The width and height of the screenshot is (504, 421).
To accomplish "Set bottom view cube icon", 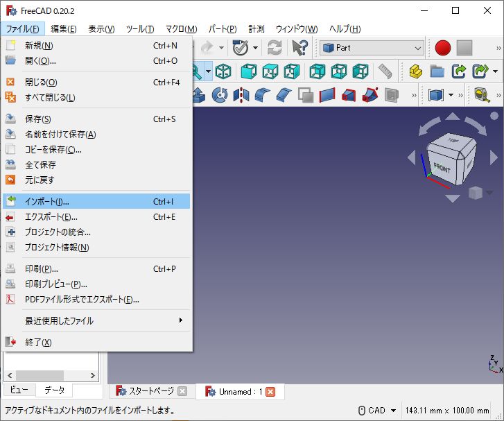I will pyautogui.click(x=339, y=71).
